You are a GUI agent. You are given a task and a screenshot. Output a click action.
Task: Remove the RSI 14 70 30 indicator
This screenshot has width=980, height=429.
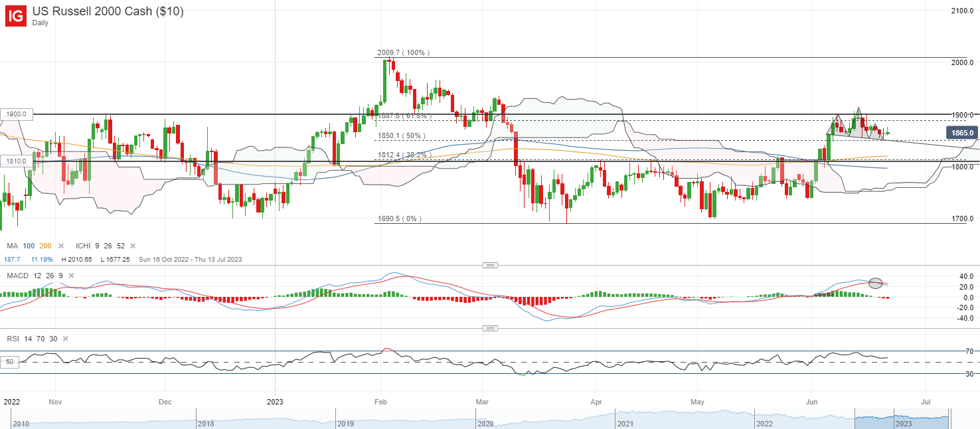pyautogui.click(x=65, y=339)
